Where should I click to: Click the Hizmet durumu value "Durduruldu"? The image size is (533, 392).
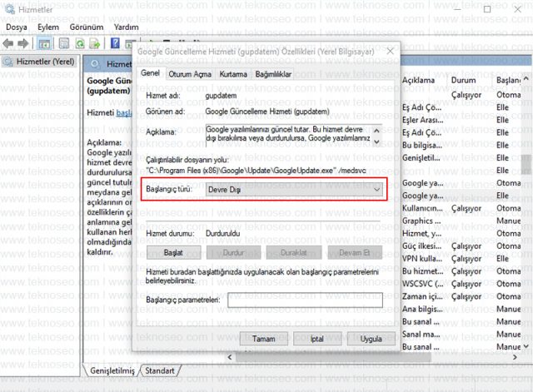pos(223,233)
